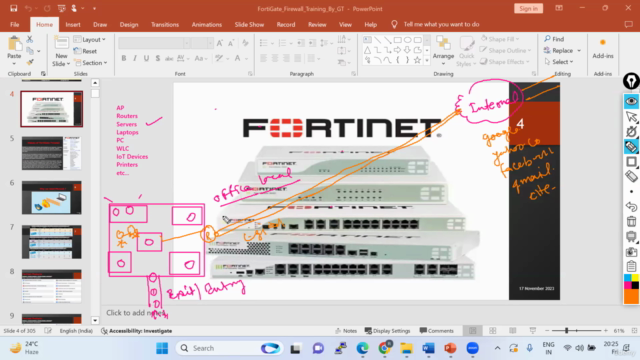Toggle the Ribbon Display Options button

click(x=559, y=8)
